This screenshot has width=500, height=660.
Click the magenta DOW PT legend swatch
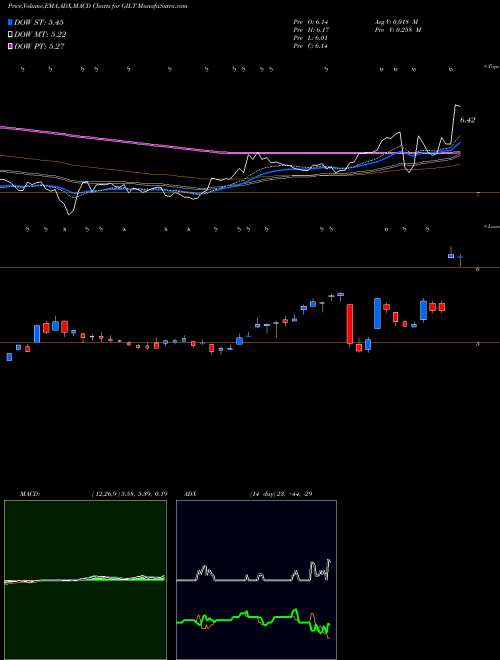pyautogui.click(x=10, y=46)
